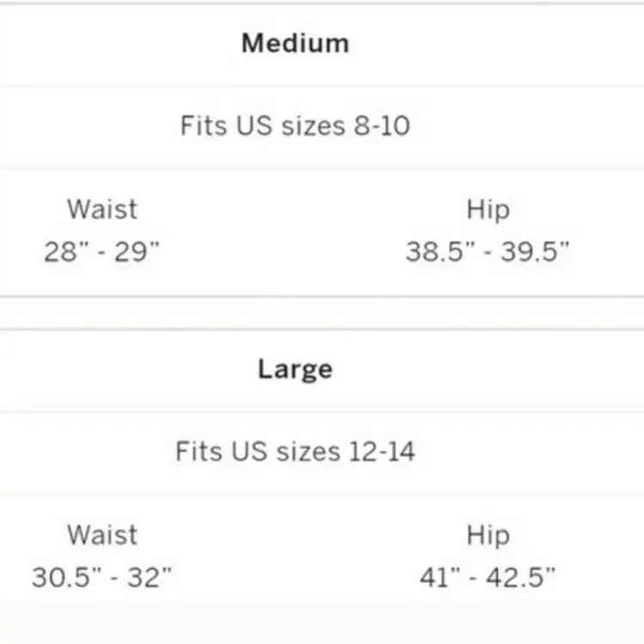Image resolution: width=644 pixels, height=644 pixels.
Task: Click the light gray strip below Large measurements
Action: 322,621
